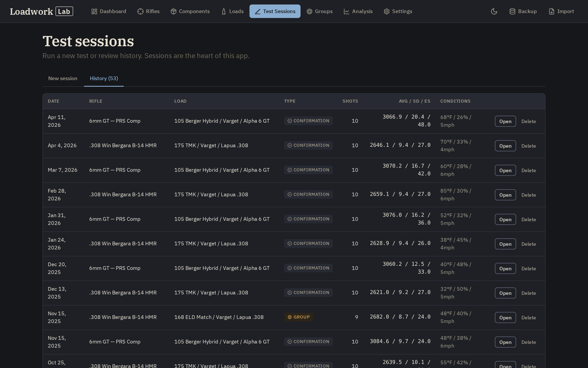This screenshot has width=588, height=368.
Task: Click the Backup database icon
Action: point(512,11)
